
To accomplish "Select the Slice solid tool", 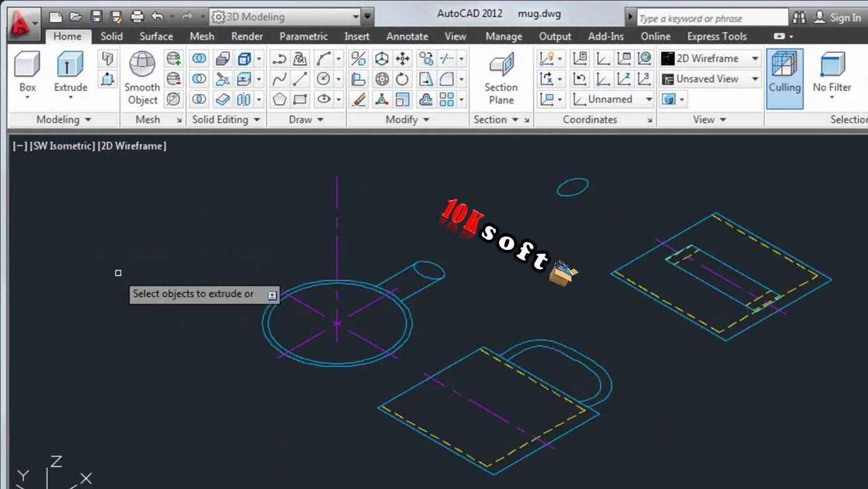I will coord(222,79).
